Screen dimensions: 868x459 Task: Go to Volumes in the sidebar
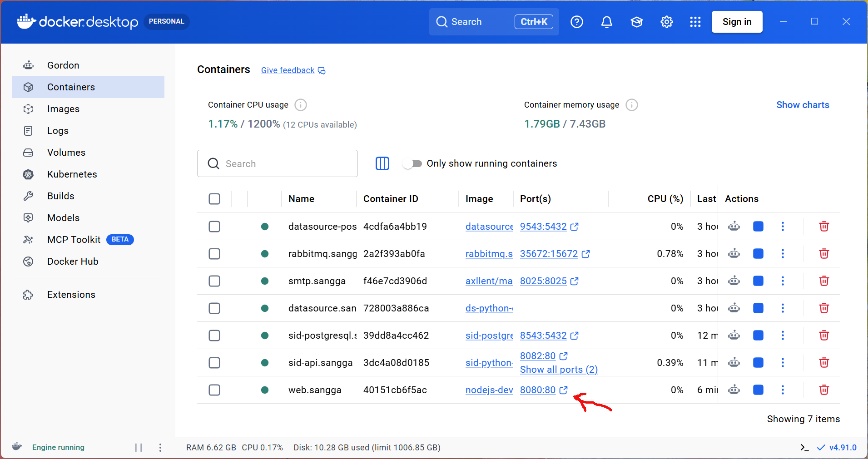[88, 153]
